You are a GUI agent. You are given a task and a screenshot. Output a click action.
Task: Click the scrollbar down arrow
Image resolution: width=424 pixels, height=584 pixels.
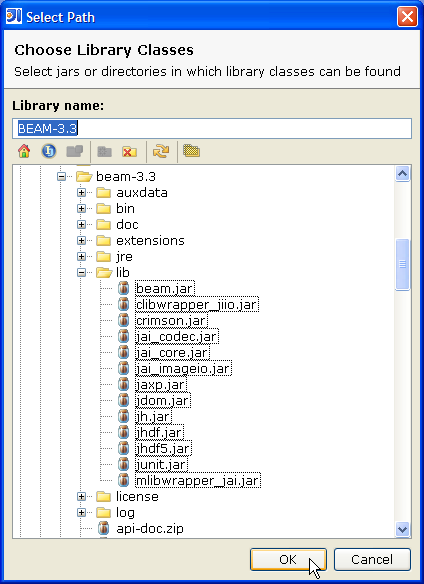[x=402, y=529]
